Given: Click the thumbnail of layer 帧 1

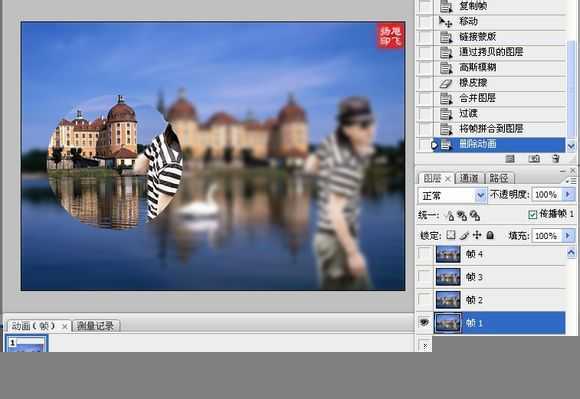Looking at the screenshot, I should point(448,323).
